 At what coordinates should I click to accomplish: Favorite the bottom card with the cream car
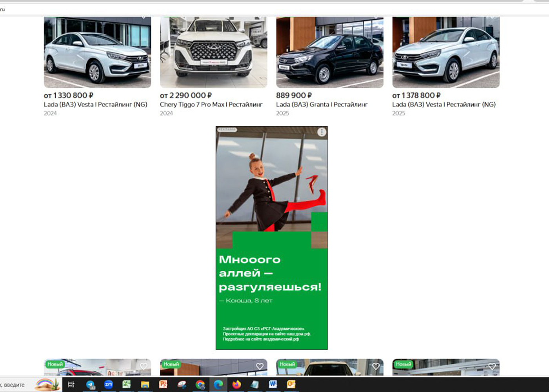click(x=376, y=366)
